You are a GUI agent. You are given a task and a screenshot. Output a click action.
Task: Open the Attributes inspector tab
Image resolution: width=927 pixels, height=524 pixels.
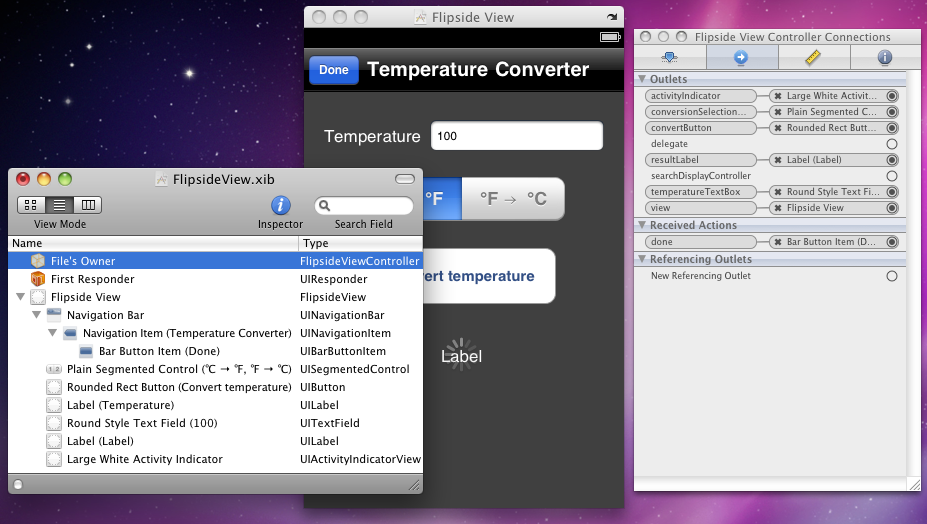(669, 57)
